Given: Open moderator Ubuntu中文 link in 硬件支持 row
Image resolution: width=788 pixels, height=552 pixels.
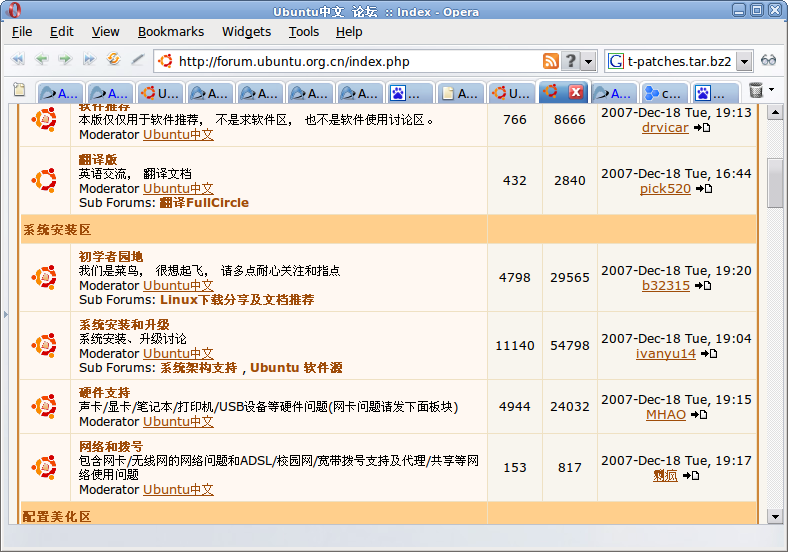Looking at the screenshot, I should point(178,422).
